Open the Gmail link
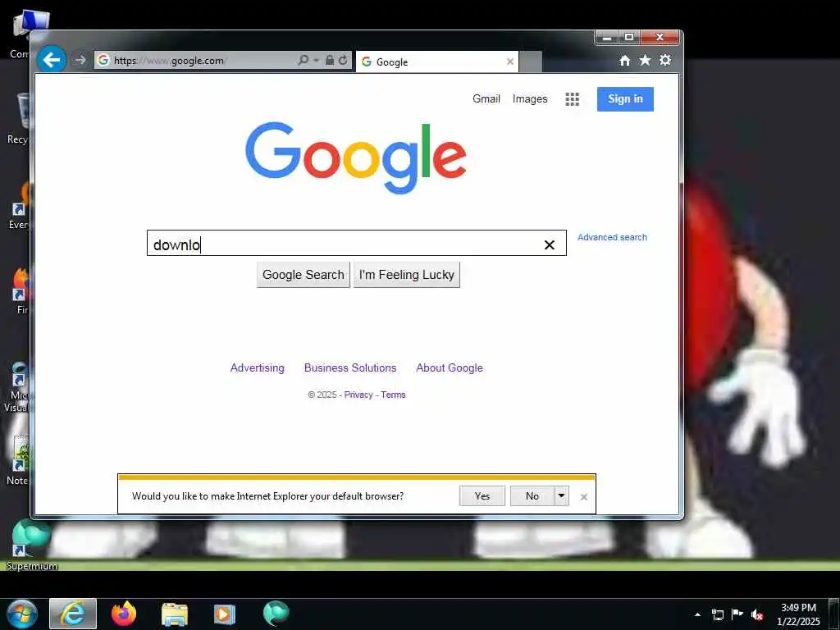The height and width of the screenshot is (630, 840). pyautogui.click(x=486, y=98)
